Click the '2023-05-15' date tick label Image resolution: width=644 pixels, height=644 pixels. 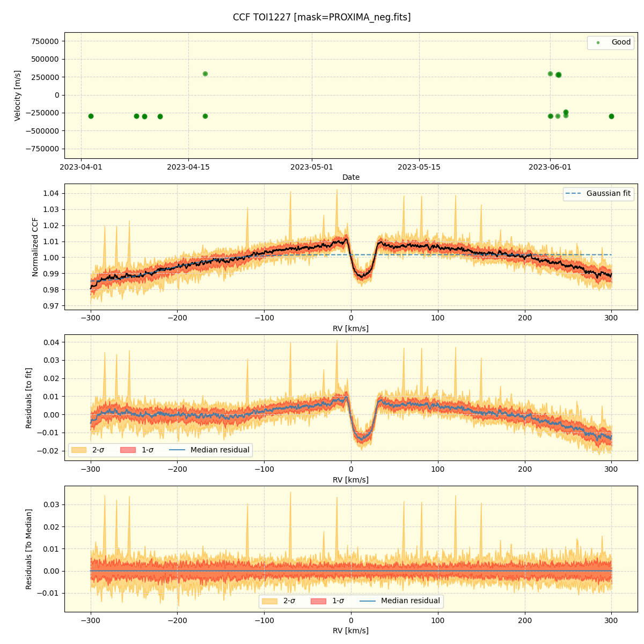419,167
